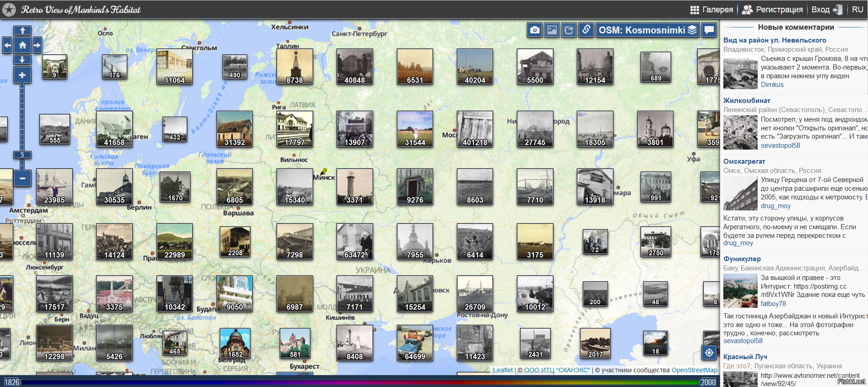Open the photo cluster labeled 1652
The width and height of the screenshot is (868, 387).
coord(235,343)
